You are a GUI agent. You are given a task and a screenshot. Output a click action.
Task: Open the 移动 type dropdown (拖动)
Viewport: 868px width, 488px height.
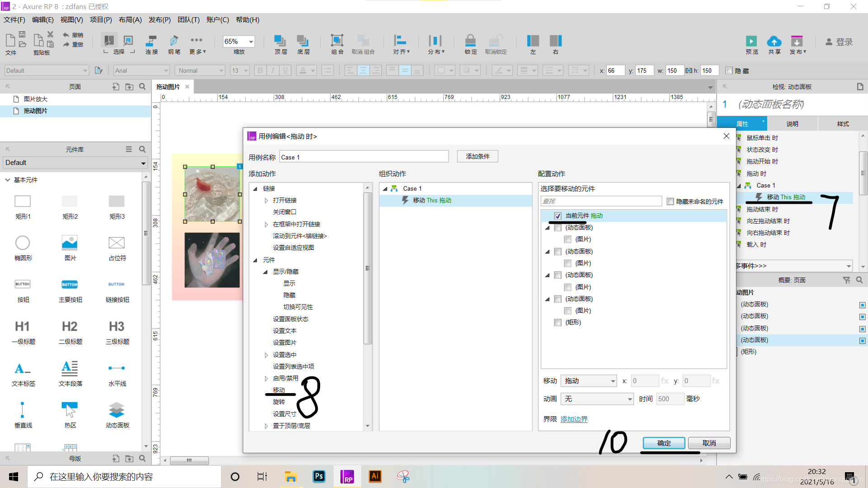pos(589,381)
